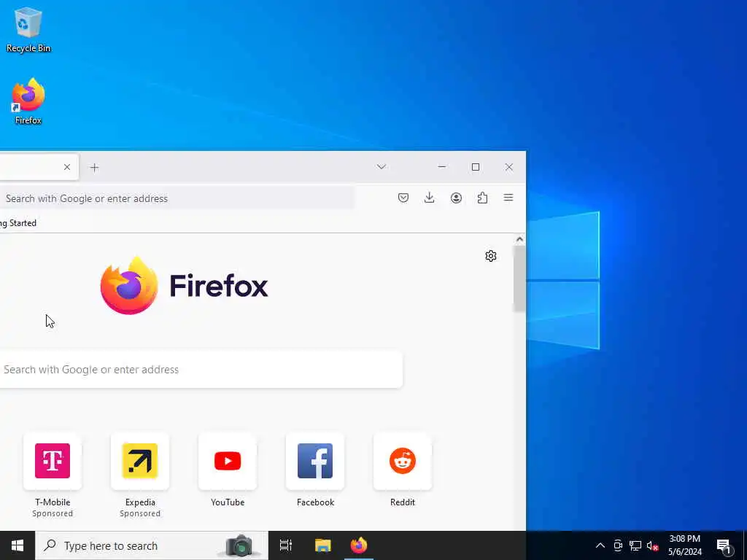Expand the list all tabs chevron
The height and width of the screenshot is (560, 747).
tap(381, 167)
